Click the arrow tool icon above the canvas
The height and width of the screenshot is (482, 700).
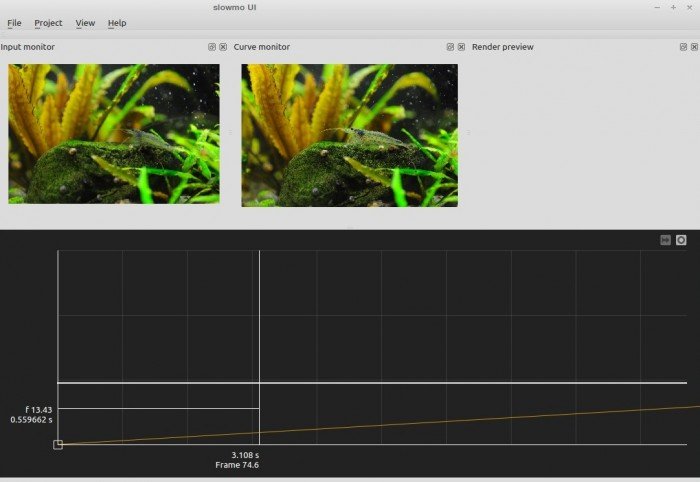pos(665,240)
